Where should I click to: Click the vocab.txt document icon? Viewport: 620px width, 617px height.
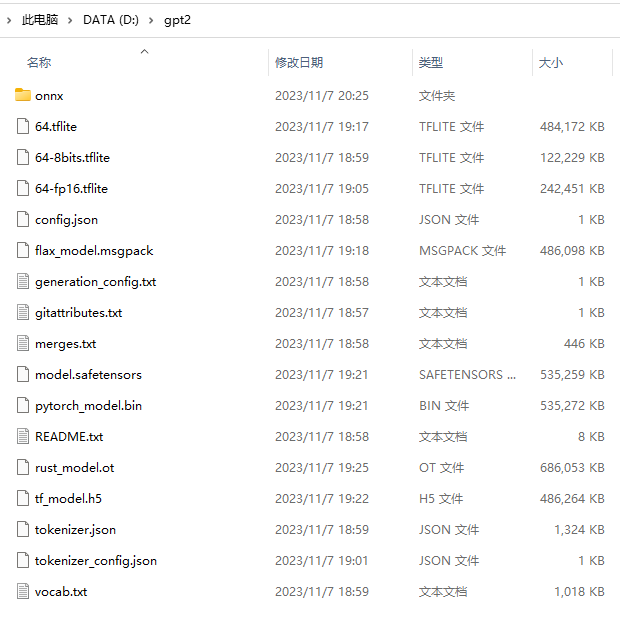point(23,591)
